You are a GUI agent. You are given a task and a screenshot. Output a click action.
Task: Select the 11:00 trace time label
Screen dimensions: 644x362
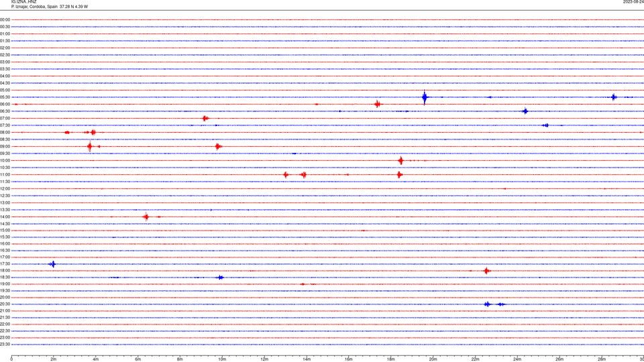(5, 175)
